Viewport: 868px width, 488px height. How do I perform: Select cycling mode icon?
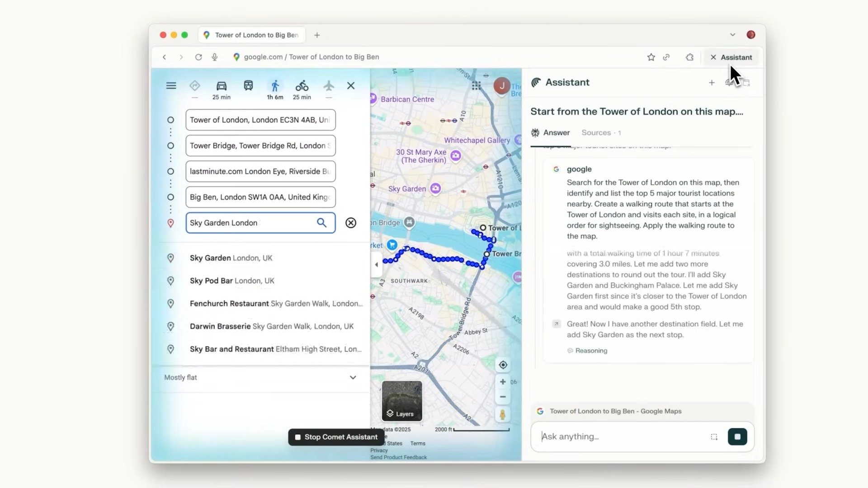tap(302, 85)
